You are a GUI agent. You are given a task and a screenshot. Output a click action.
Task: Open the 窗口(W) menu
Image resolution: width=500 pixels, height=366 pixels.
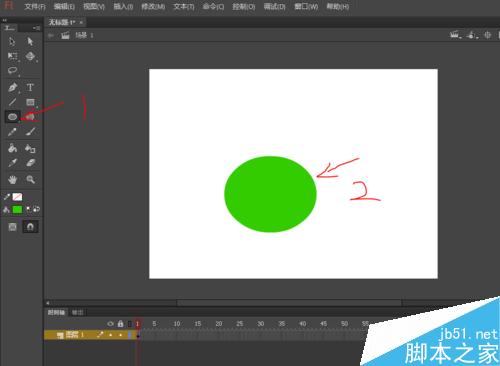point(306,7)
